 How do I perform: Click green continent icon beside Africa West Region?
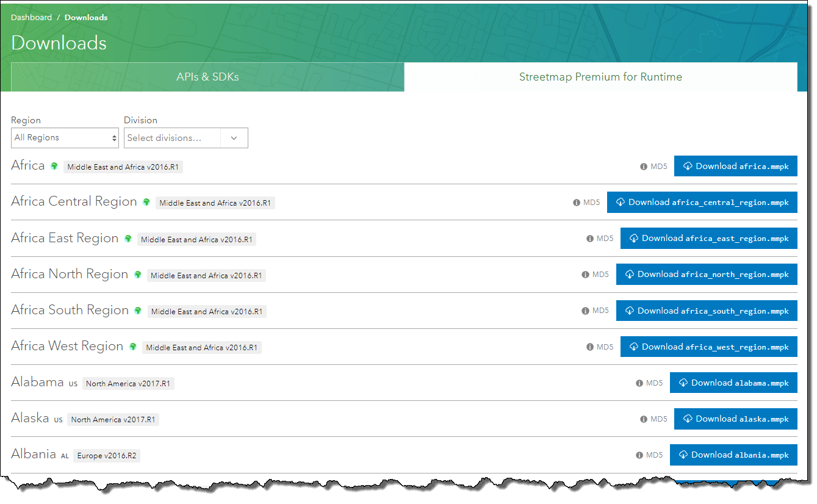pos(133,347)
